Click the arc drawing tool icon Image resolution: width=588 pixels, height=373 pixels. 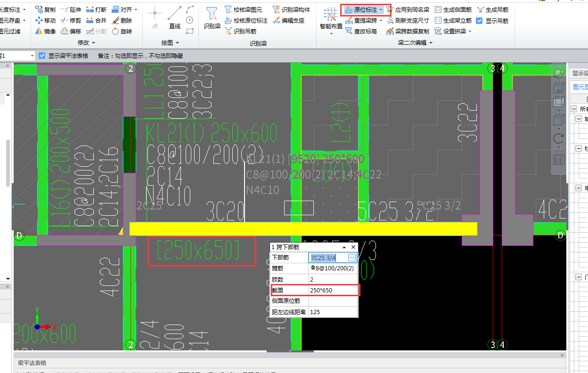(190, 9)
